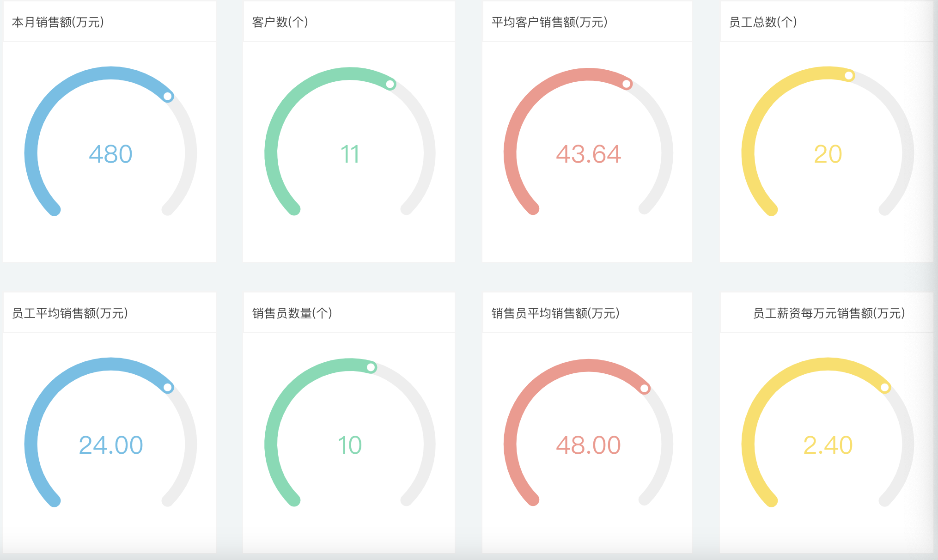Click the gauge pointer dot above 480
The width and height of the screenshot is (938, 560).
[168, 97]
